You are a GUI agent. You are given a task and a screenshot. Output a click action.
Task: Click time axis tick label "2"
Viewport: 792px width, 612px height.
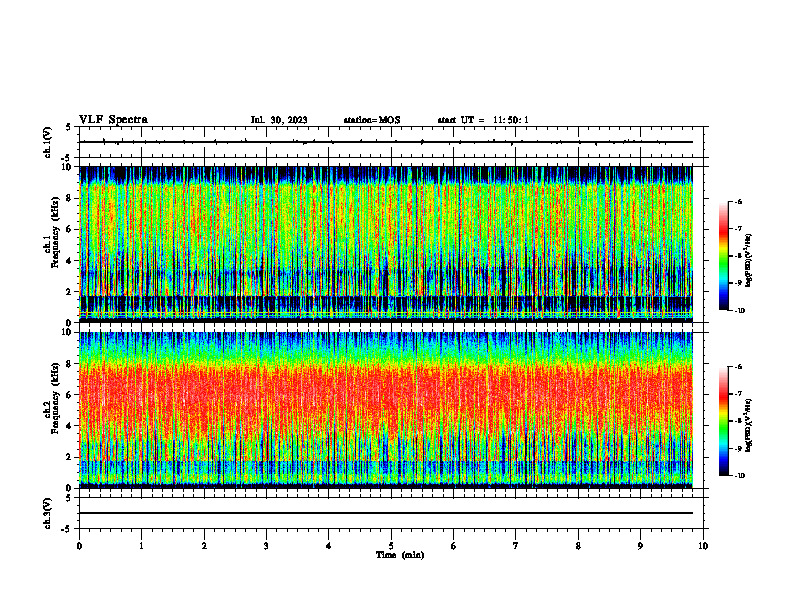click(x=204, y=546)
